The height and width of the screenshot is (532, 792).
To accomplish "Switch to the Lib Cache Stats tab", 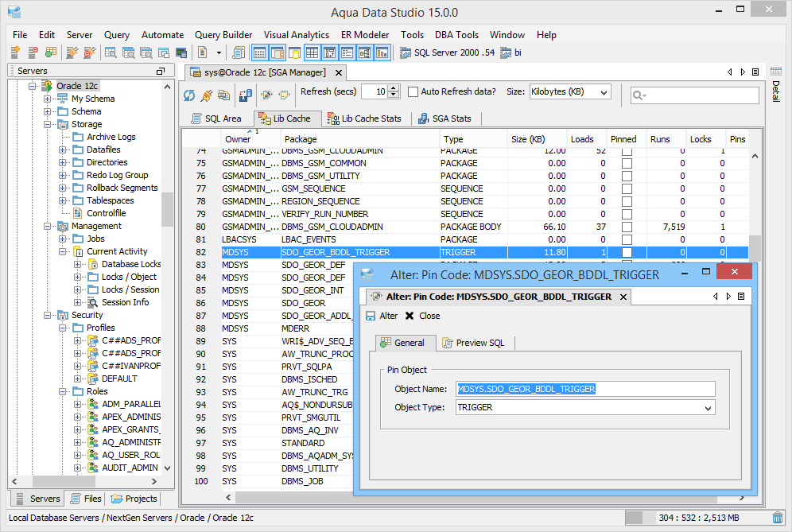I will (364, 118).
